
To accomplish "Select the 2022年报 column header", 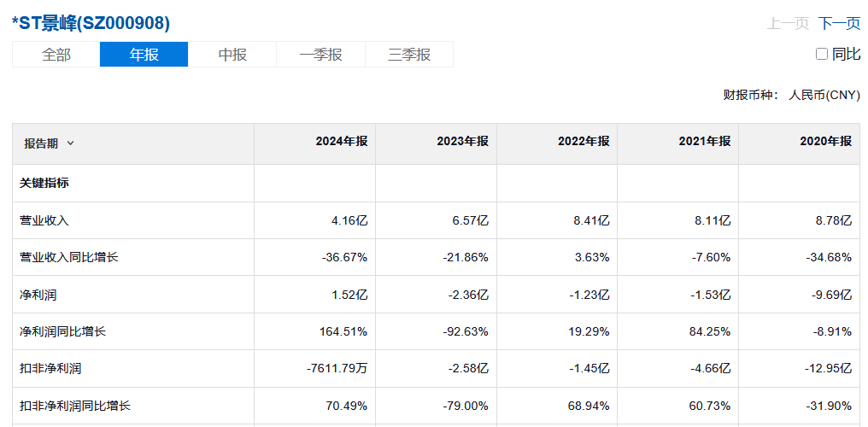I will (x=584, y=142).
